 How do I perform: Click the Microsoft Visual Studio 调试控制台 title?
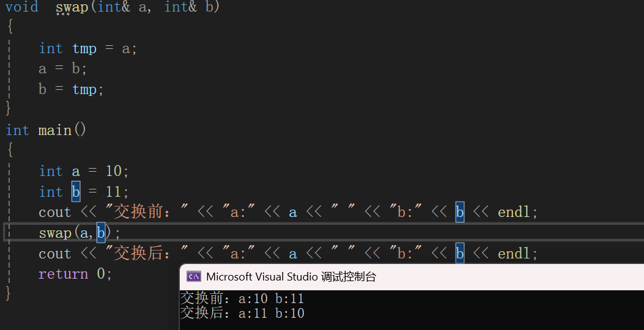tap(291, 277)
